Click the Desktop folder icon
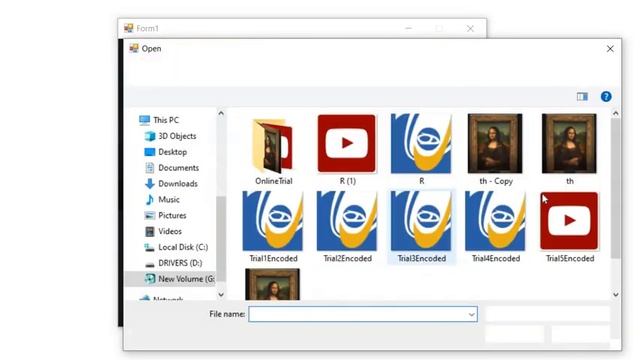The height and width of the screenshot is (360, 640). pyautogui.click(x=150, y=152)
